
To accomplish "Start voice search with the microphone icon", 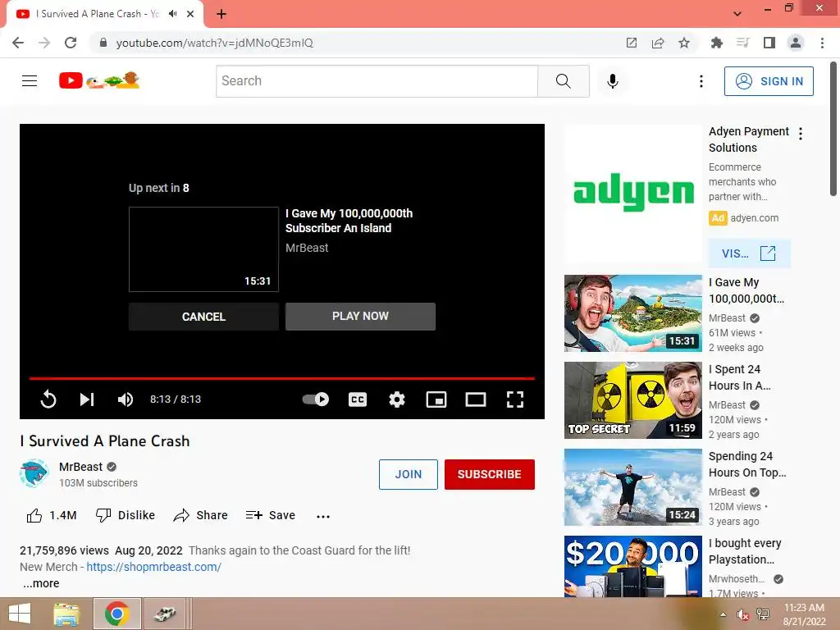I will click(x=613, y=81).
